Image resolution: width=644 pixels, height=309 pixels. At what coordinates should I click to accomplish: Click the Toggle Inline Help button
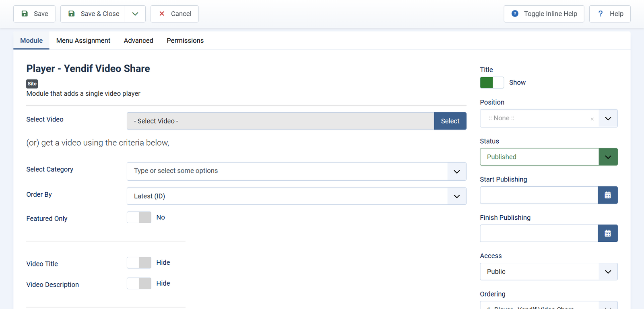(x=544, y=14)
